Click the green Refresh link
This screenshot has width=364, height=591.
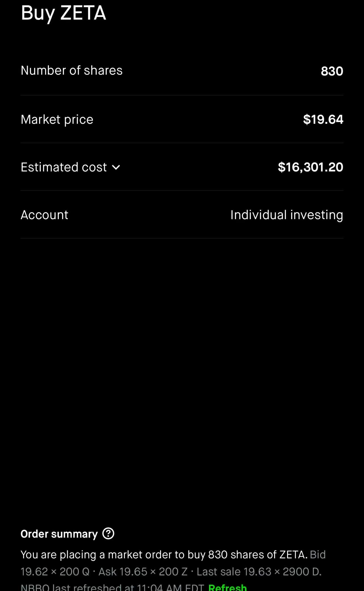point(227,587)
